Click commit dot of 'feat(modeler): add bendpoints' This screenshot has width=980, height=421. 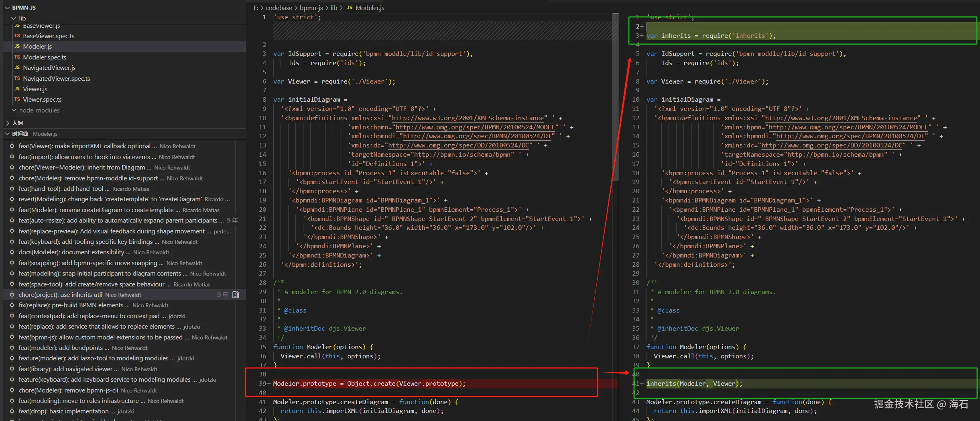[12, 348]
